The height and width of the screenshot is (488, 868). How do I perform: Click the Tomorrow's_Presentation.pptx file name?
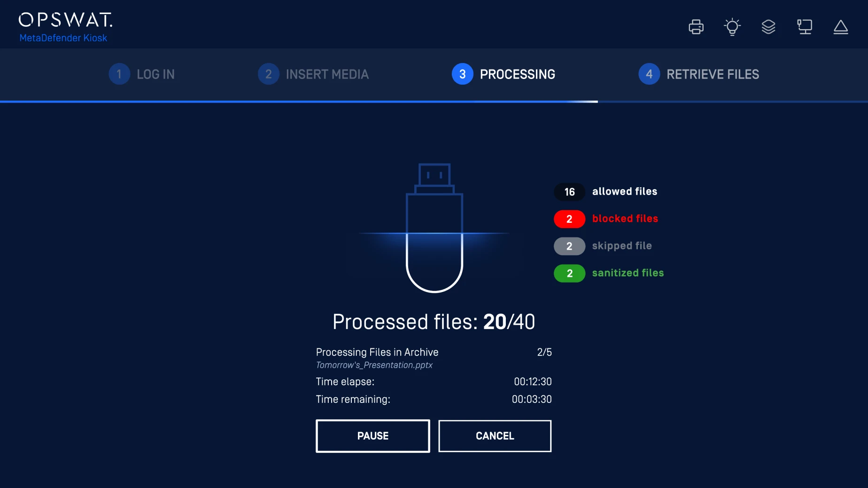tap(374, 365)
